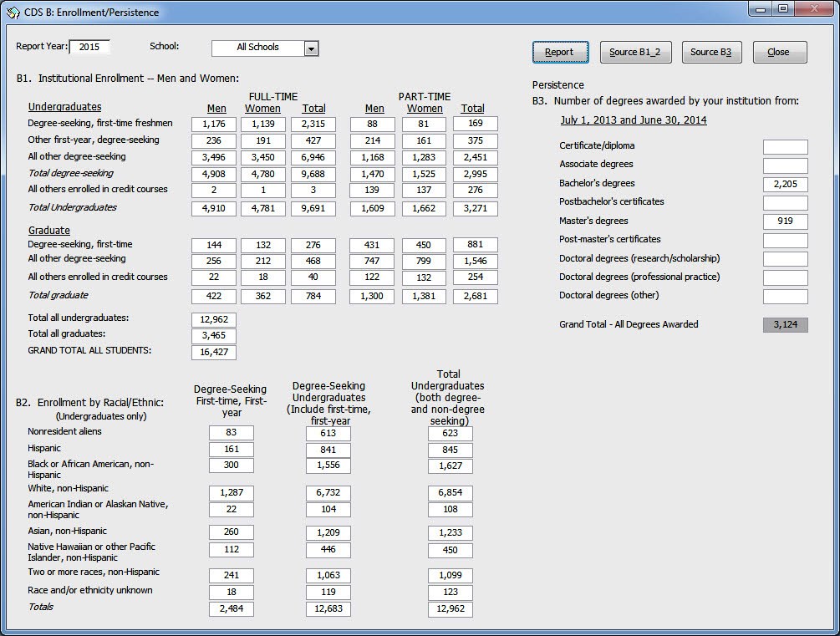
Task: Select the Doctoral degrees (professional practice) field
Action: tap(786, 277)
